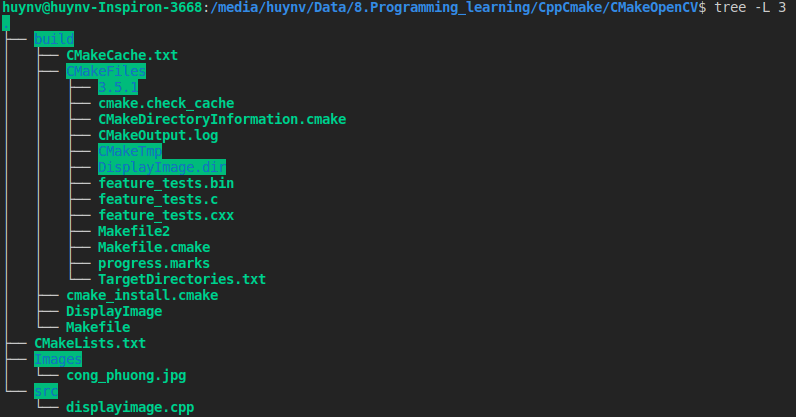Select TargetDirectories.txt in the tree

[182, 279]
